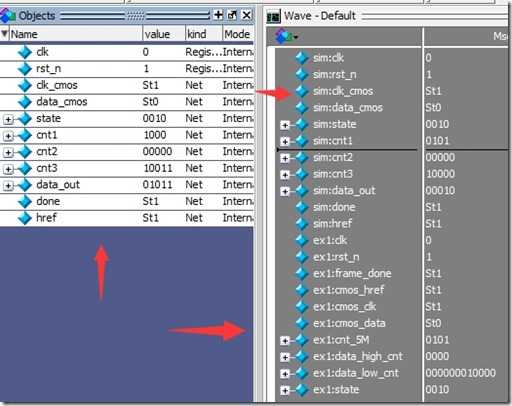Click the Objects panel title icon
This screenshot has height=406, width=512.
tap(7, 15)
